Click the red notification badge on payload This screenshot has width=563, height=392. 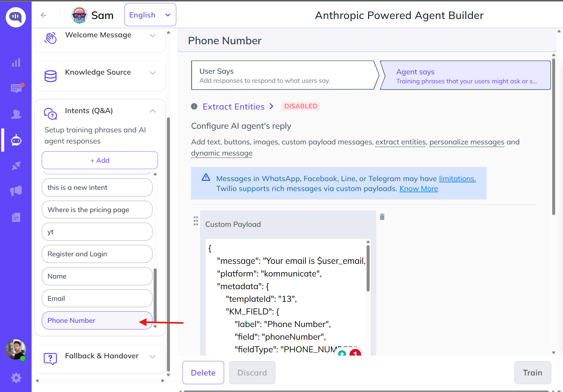click(x=355, y=353)
